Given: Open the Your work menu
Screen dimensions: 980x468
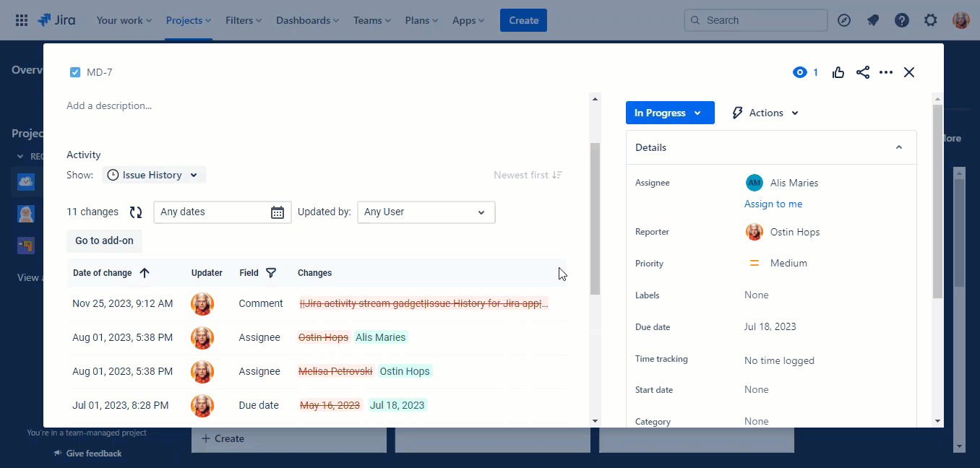Looking at the screenshot, I should (x=124, y=20).
